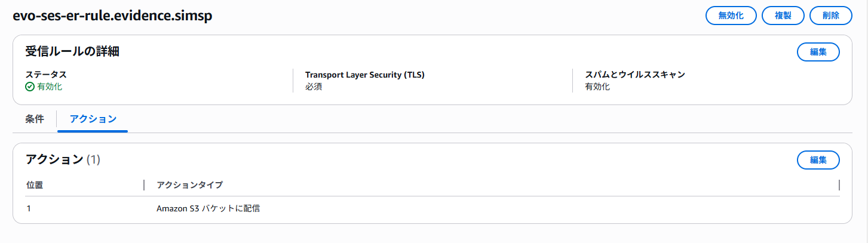Click the Transport Layer Security (TLS) label
Screen dimensions: 868x243
tap(369, 75)
